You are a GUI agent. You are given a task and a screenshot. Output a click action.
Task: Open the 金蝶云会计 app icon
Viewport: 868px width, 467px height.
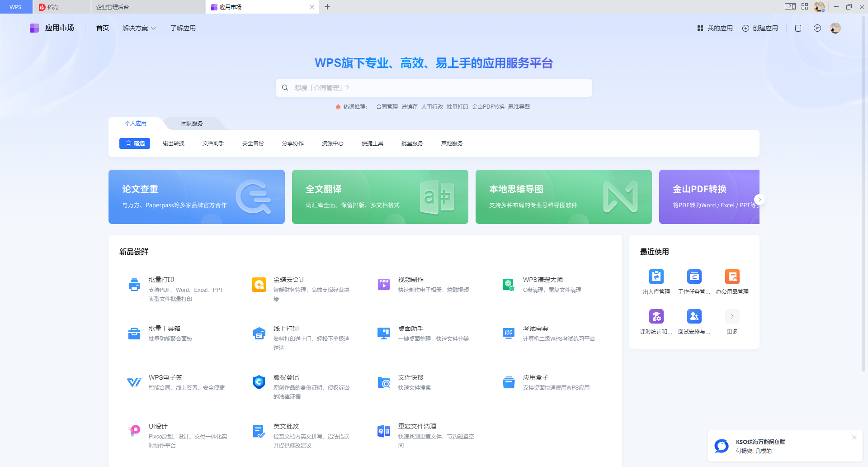click(259, 285)
